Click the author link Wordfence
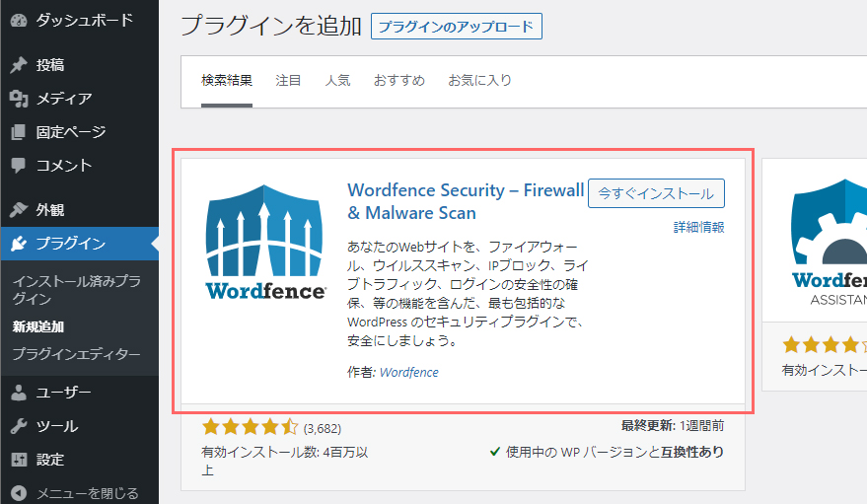This screenshot has height=504, width=867. pos(409,373)
